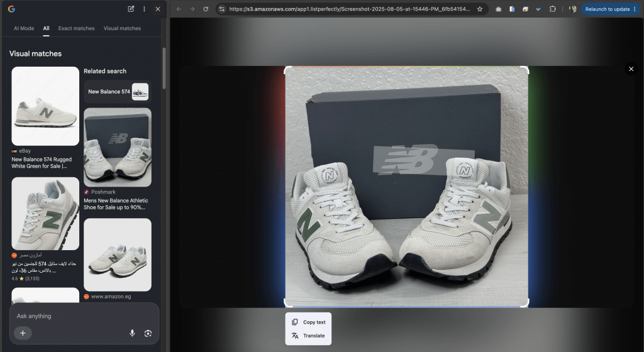Switch to AI Mode tab

tap(24, 28)
